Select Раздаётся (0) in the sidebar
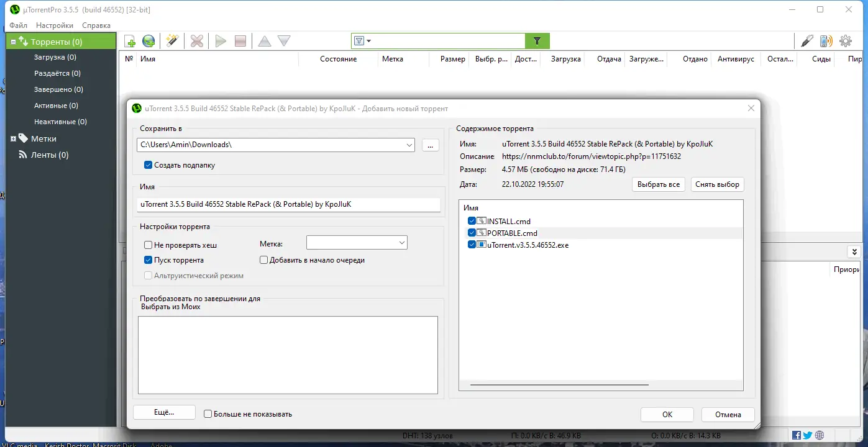868x447 pixels. coord(57,73)
